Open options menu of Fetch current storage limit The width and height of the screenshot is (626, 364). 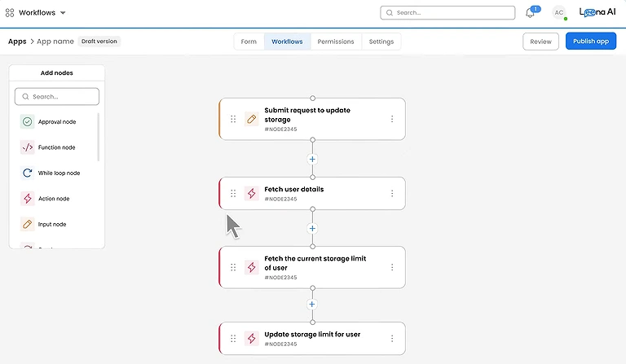click(392, 267)
